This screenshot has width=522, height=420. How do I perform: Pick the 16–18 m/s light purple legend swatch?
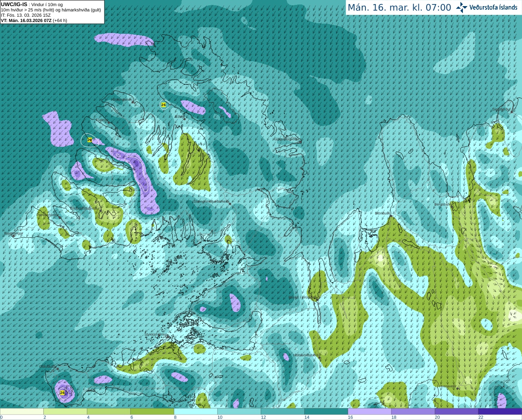point(370,411)
